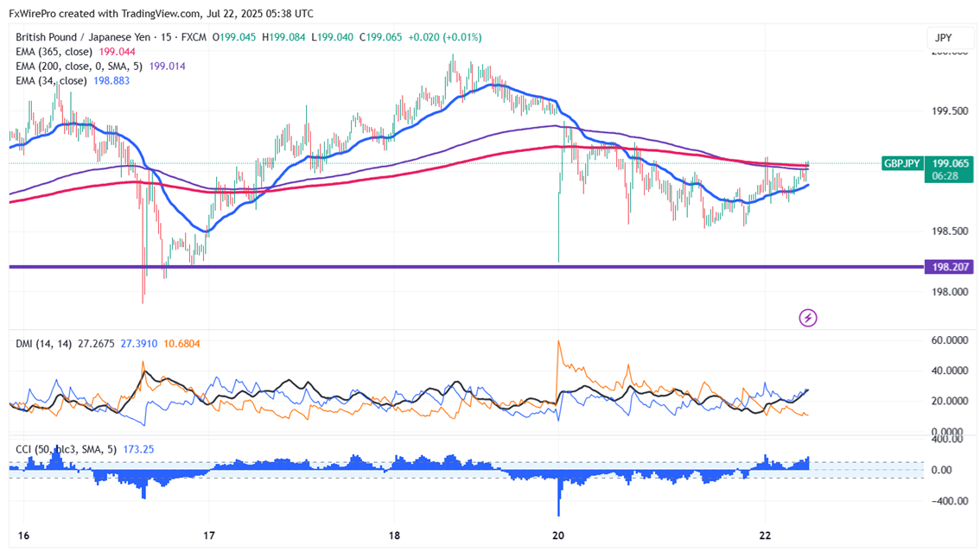Screen dimensions: 980x558
Task: Click the 198.500 price axis label
Action: coord(950,231)
